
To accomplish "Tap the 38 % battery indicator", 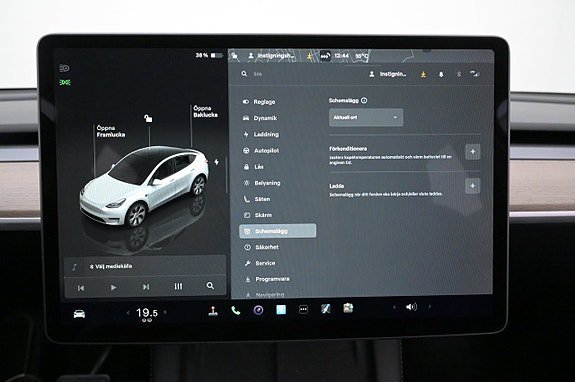I will point(209,55).
